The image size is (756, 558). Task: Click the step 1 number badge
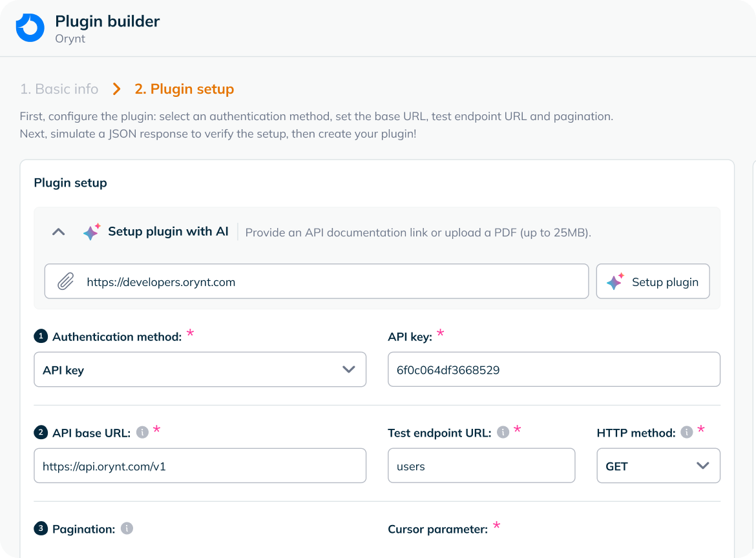tap(41, 336)
